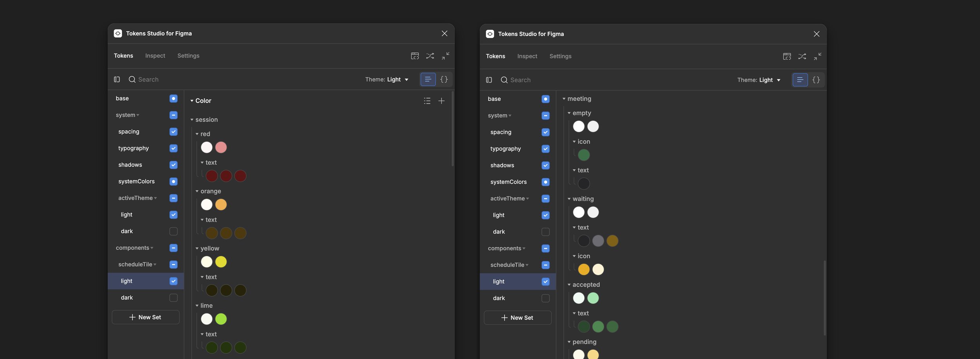Image resolution: width=980 pixels, height=359 pixels.
Task: Minimize plugin with collapse arrows, left window
Action: (x=445, y=56)
